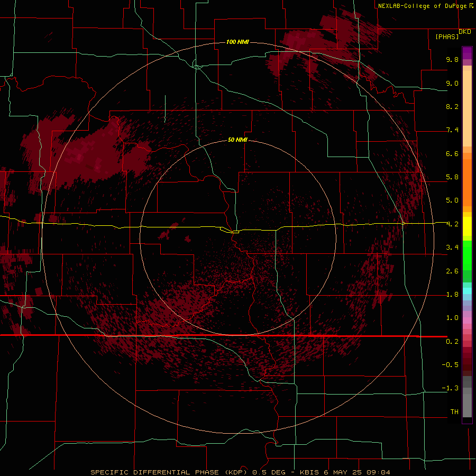Click the 0.2 legend value
This screenshot has height=476, width=476.
click(452, 342)
